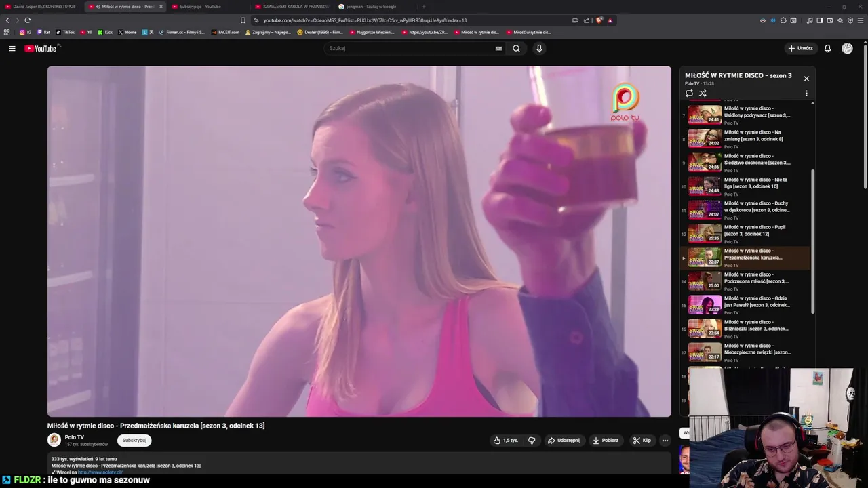
Task: Close the playlist panel
Action: pyautogui.click(x=806, y=79)
